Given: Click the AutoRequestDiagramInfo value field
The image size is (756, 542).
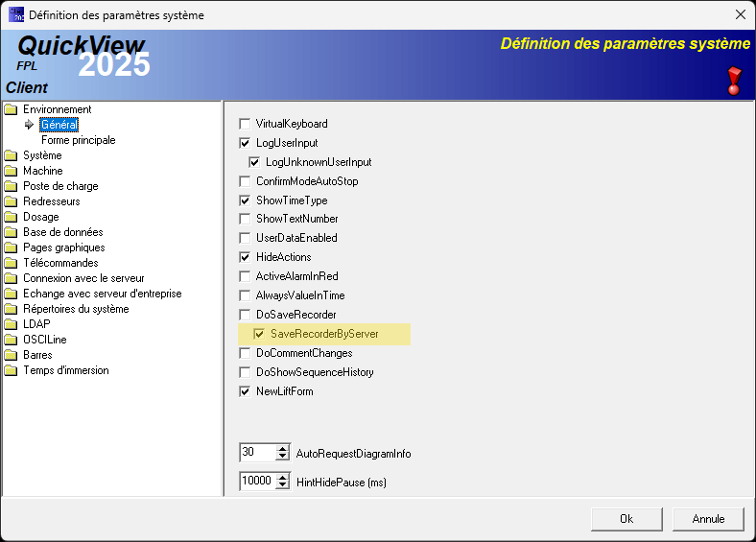Looking at the screenshot, I should tap(258, 453).
